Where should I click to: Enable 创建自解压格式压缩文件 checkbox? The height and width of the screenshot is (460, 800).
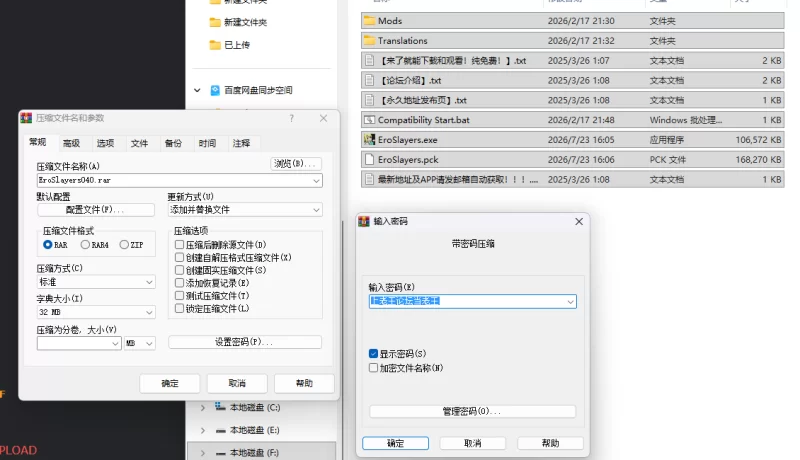click(x=179, y=258)
